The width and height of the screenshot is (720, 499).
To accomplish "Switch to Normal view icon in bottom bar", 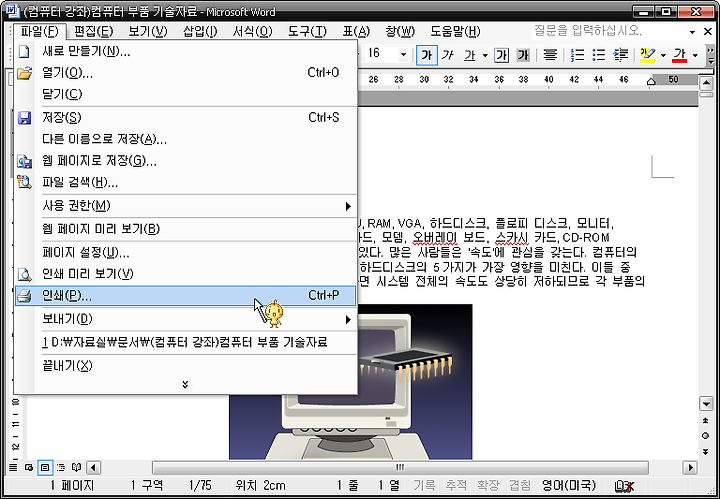I will (x=13, y=468).
